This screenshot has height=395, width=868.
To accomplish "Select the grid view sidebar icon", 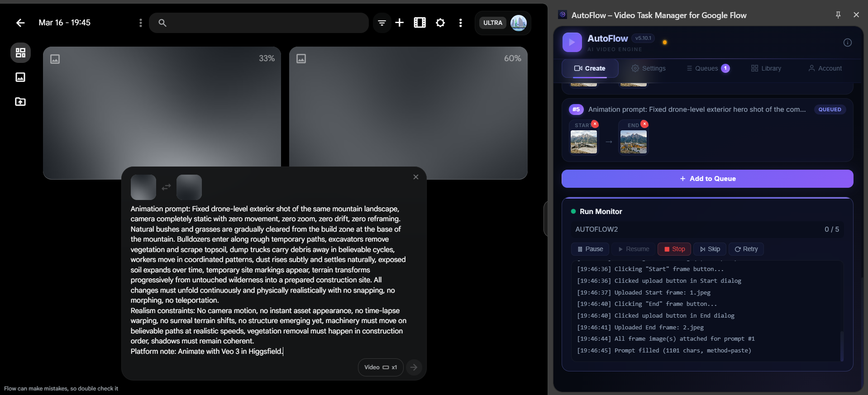I will (x=20, y=53).
